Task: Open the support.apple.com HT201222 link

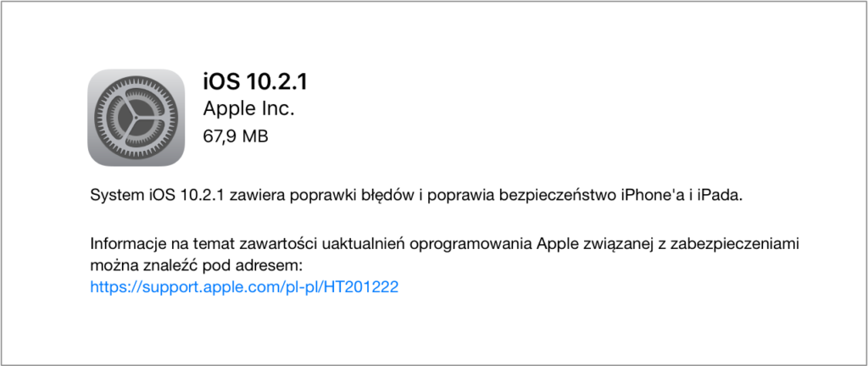Action: pyautogui.click(x=244, y=287)
